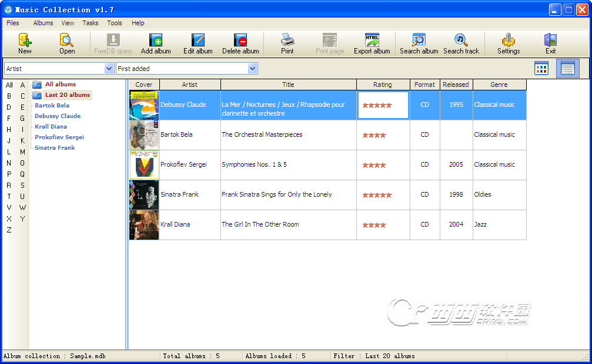
Task: Select Prokofiev Sergei in artist tree
Action: click(59, 137)
